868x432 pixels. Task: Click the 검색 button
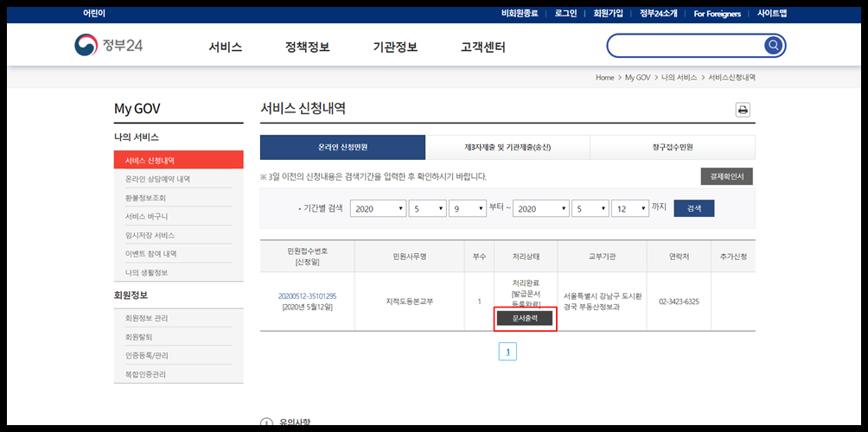693,208
